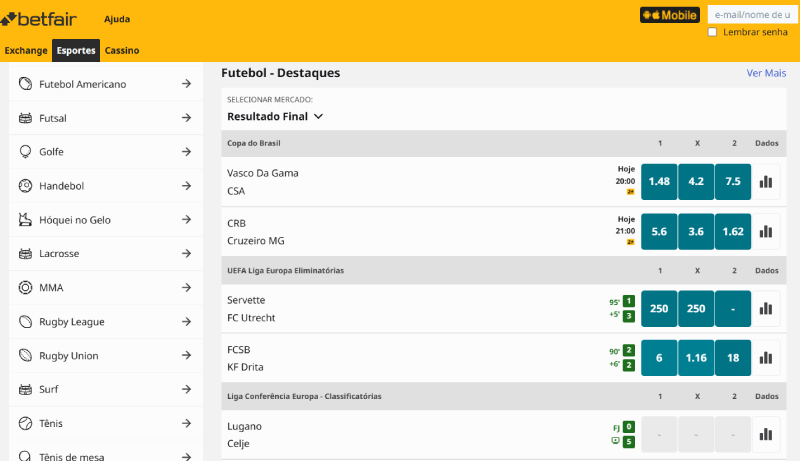Bet on CRB at 5.6

tap(659, 232)
